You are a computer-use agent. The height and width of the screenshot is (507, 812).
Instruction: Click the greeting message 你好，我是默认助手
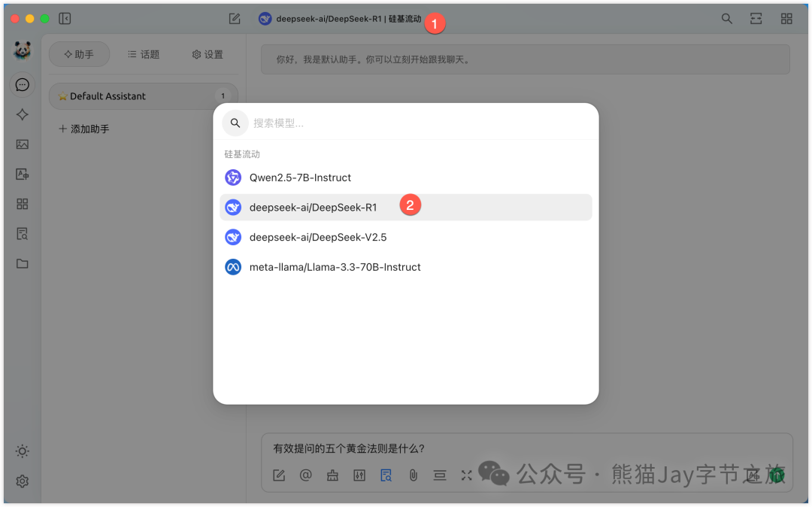525,59
